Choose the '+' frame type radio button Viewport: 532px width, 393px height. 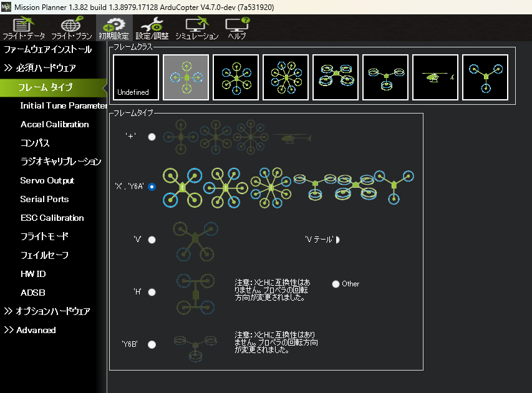(x=152, y=137)
